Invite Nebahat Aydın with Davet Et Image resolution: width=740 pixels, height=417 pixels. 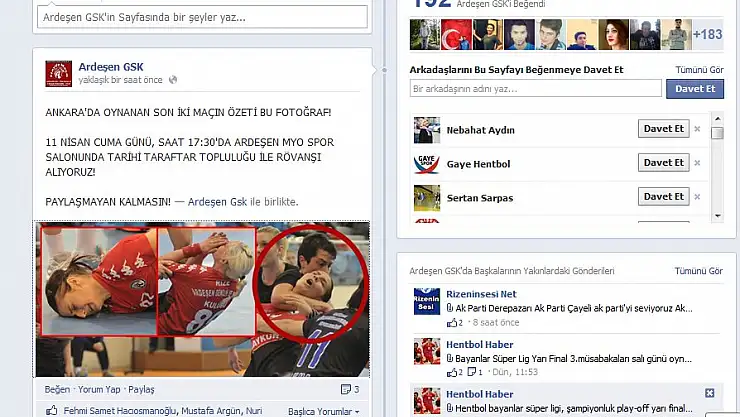664,128
